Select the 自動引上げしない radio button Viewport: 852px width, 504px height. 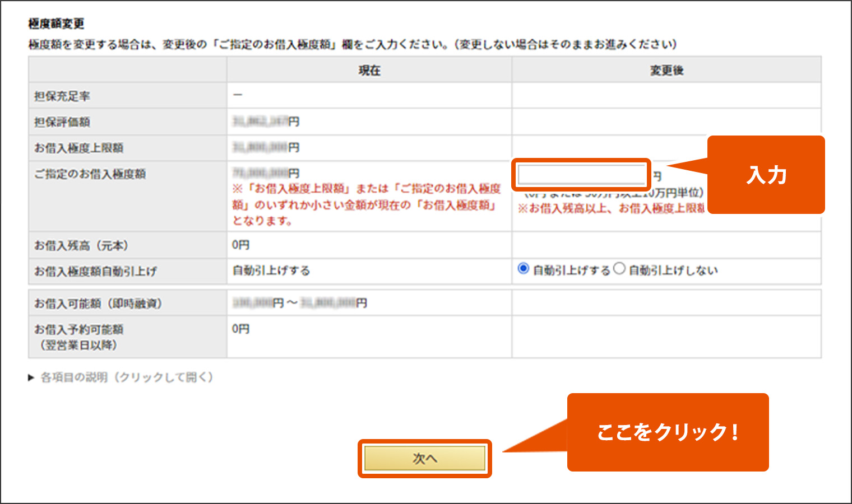(x=619, y=269)
